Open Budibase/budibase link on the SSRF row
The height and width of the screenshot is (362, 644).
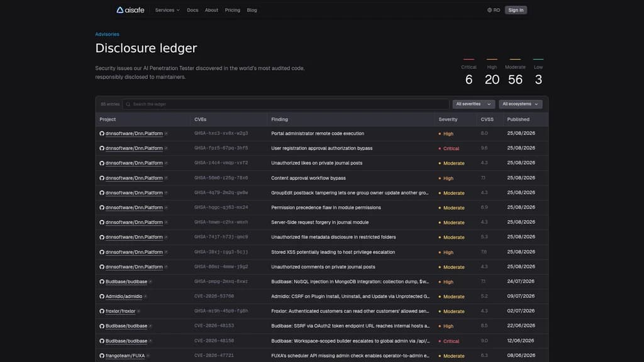point(126,326)
